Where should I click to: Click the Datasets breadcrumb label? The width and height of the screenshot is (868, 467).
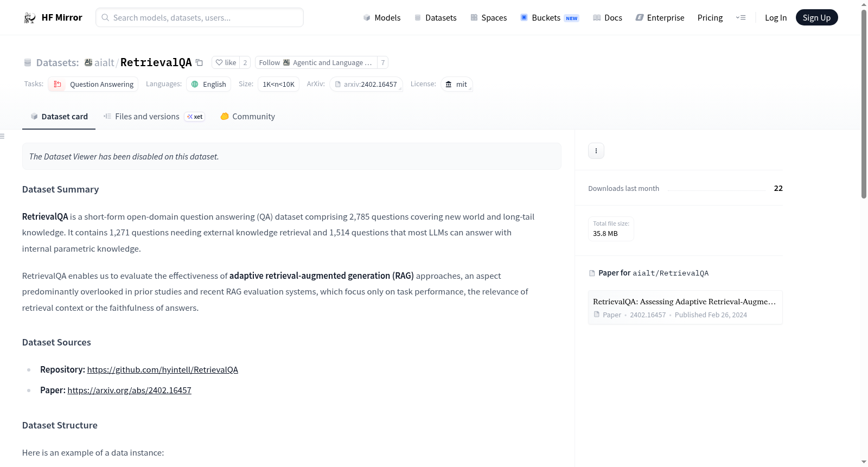coord(58,62)
